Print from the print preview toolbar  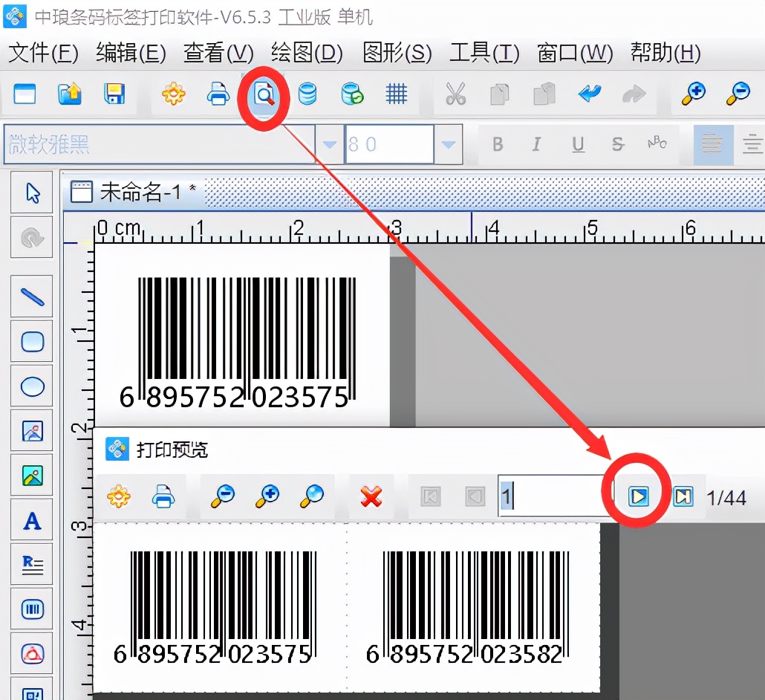pos(163,497)
